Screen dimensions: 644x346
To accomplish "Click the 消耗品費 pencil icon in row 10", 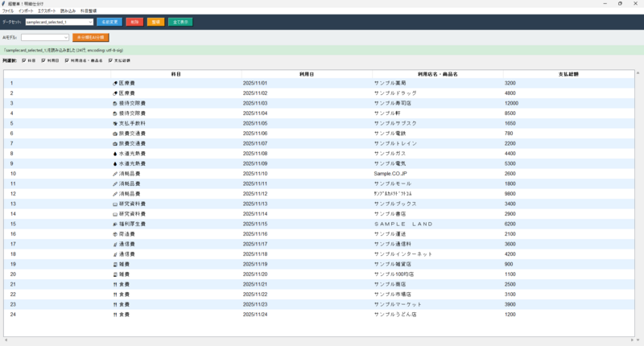I will click(115, 174).
